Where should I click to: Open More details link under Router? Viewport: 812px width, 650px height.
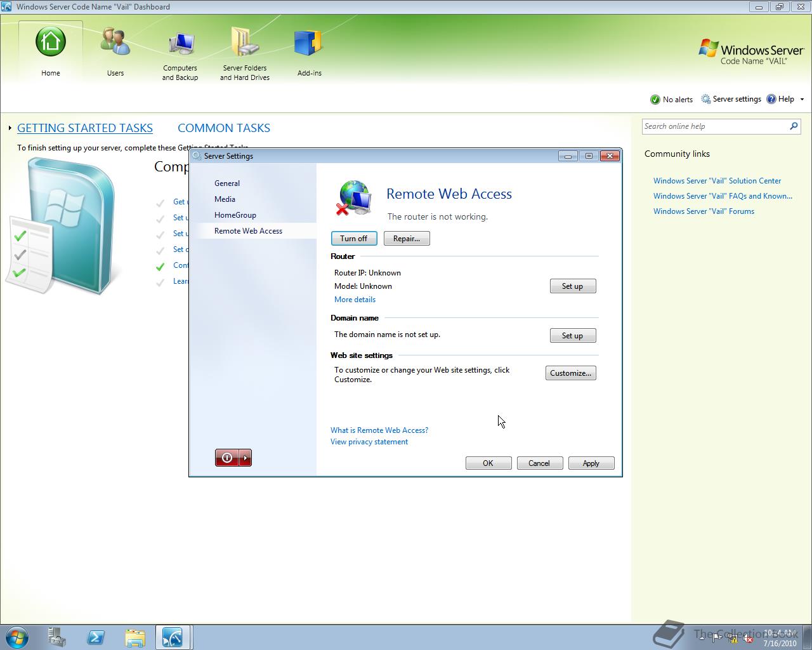tap(355, 300)
